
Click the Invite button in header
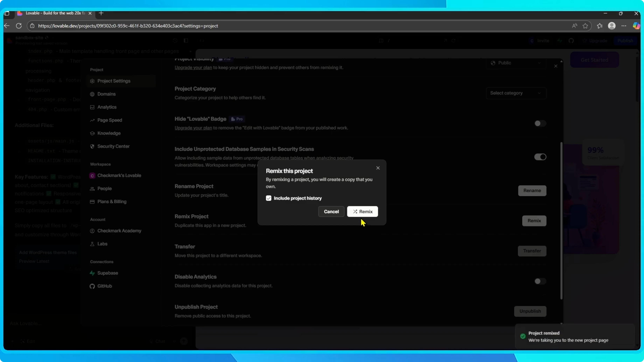540,41
